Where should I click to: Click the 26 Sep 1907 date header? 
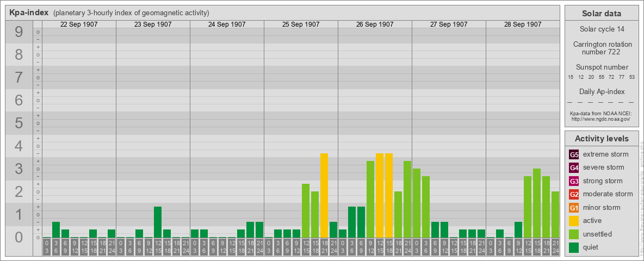point(375,24)
